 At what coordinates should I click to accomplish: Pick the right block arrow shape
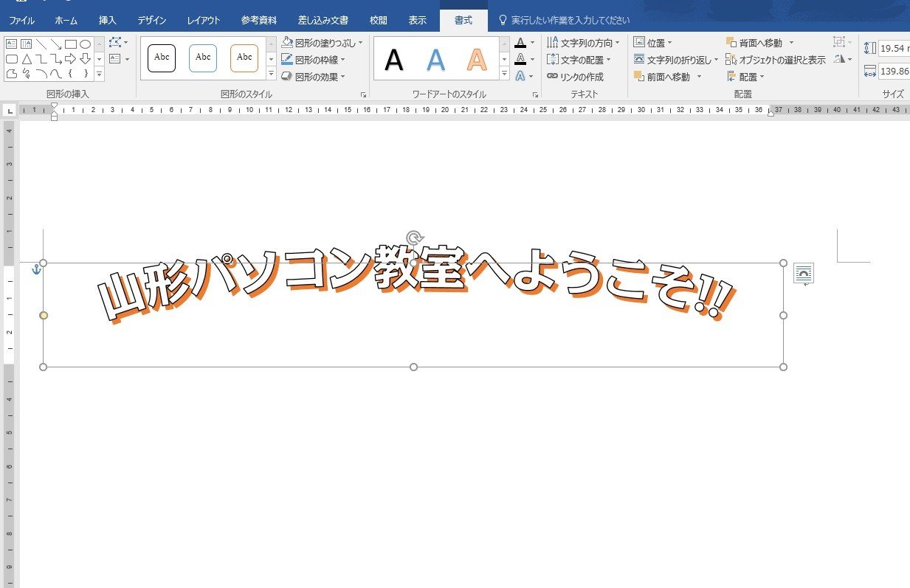tap(71, 59)
